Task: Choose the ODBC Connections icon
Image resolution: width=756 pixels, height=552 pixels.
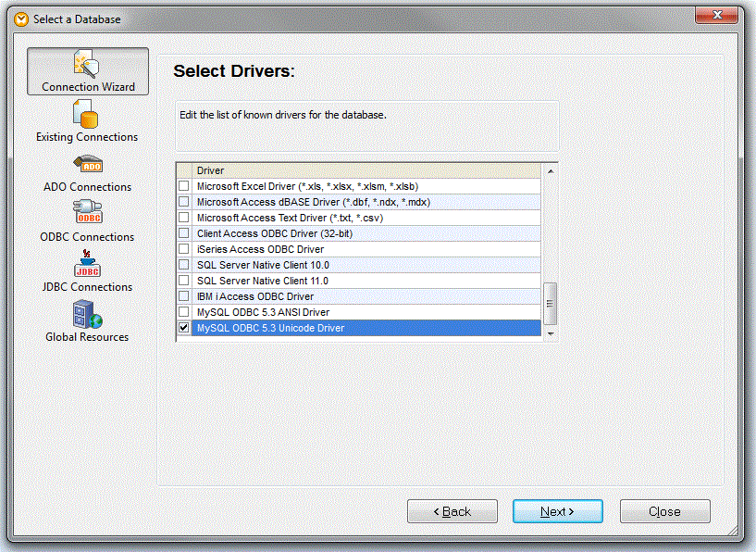Action: coord(88,211)
